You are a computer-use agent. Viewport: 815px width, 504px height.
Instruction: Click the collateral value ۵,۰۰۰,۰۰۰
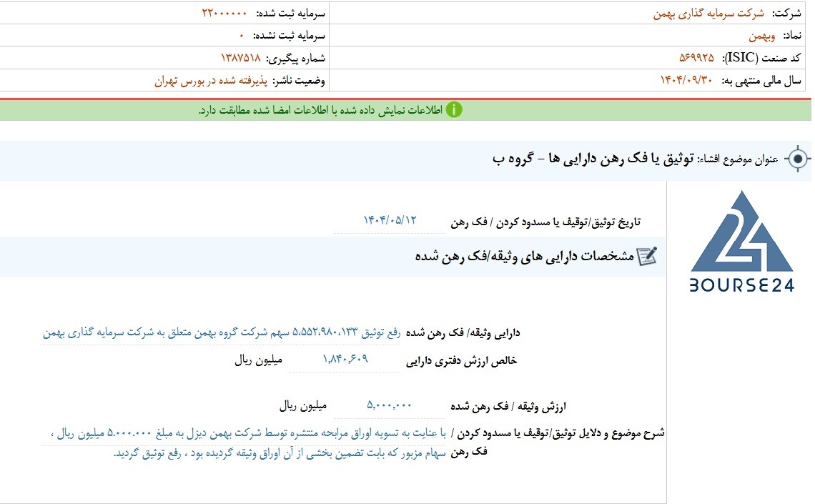[x=390, y=405]
